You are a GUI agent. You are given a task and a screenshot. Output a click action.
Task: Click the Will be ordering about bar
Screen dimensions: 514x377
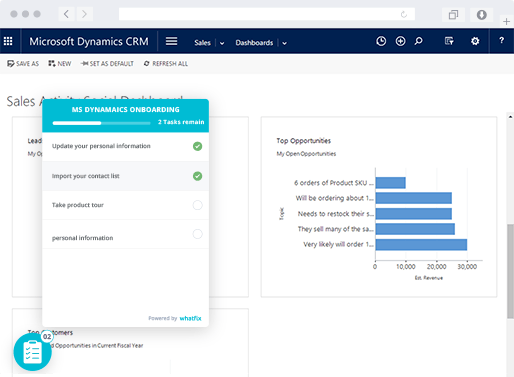pyautogui.click(x=414, y=198)
